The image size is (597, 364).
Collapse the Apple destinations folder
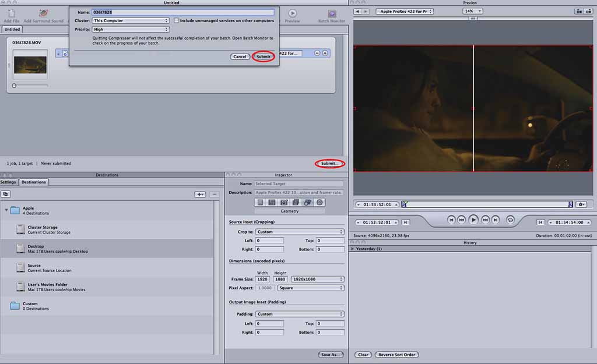(6, 210)
